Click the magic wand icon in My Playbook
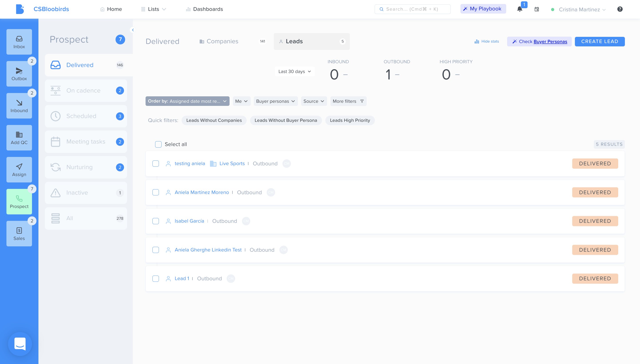 tap(465, 9)
